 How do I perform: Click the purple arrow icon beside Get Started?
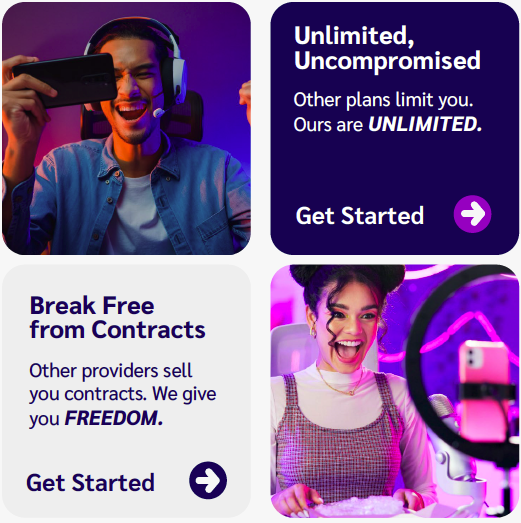tap(472, 214)
